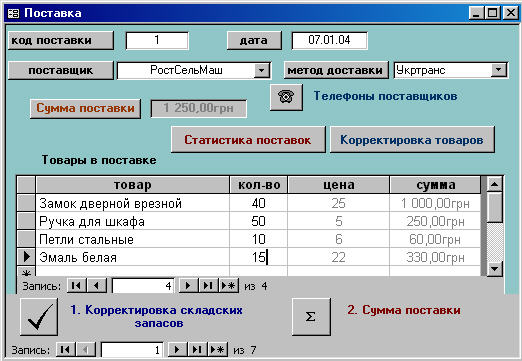Image resolution: width=522 pixels, height=361 pixels.
Task: Click price cell with value 25
Action: (x=339, y=203)
